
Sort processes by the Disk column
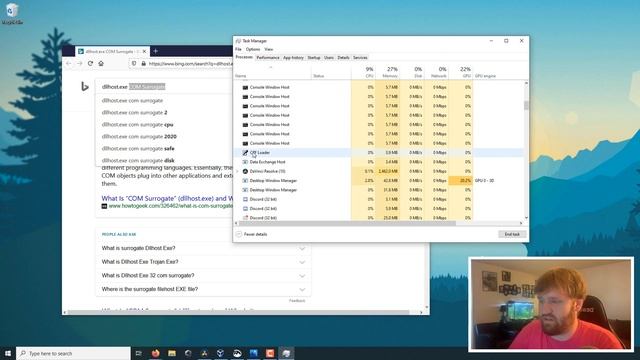412,72
